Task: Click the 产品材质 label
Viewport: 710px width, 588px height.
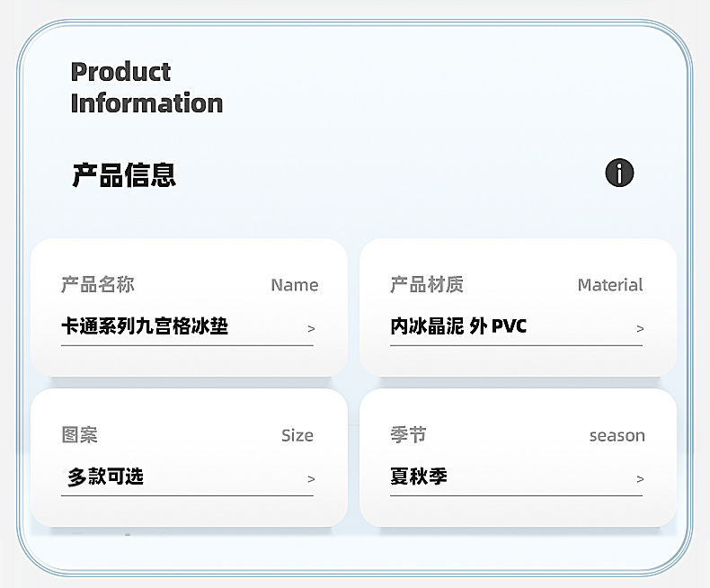Action: tap(427, 285)
